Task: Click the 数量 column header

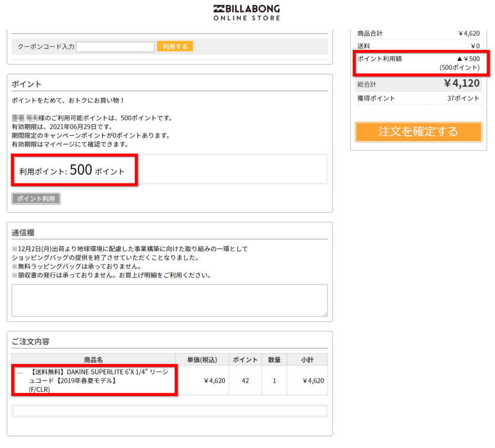Action: click(275, 360)
